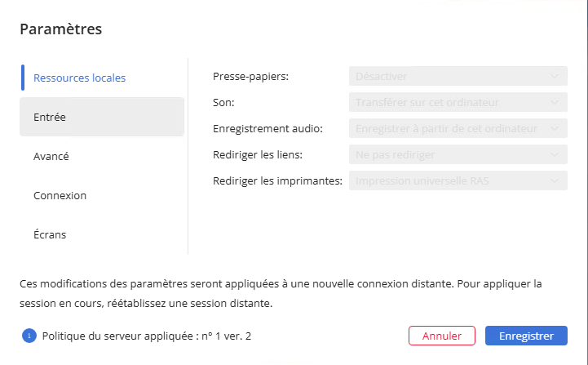The image size is (588, 365).
Task: Click the Rediriger les imprimantes label
Action: coord(277,180)
